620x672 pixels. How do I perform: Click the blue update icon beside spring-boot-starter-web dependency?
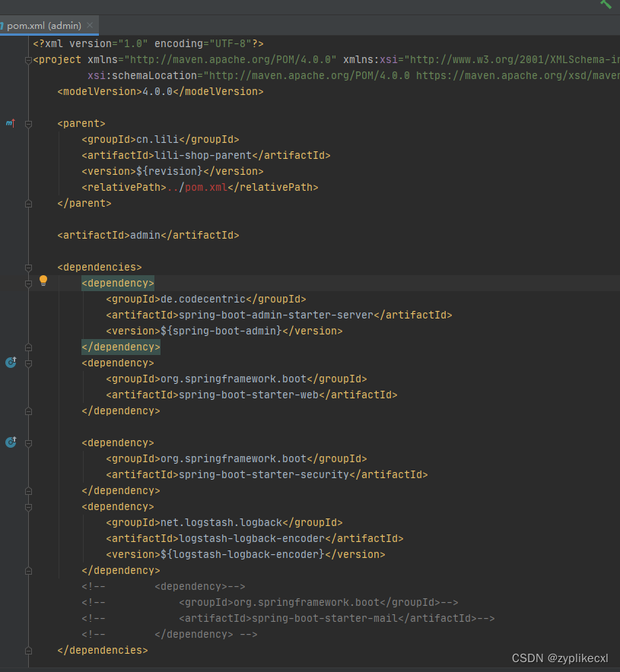[10, 363]
